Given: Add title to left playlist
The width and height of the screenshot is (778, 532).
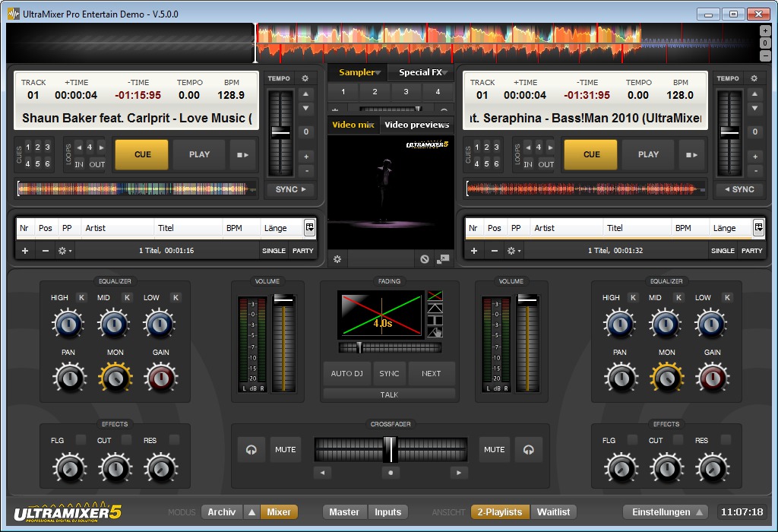Looking at the screenshot, I should tap(25, 251).
